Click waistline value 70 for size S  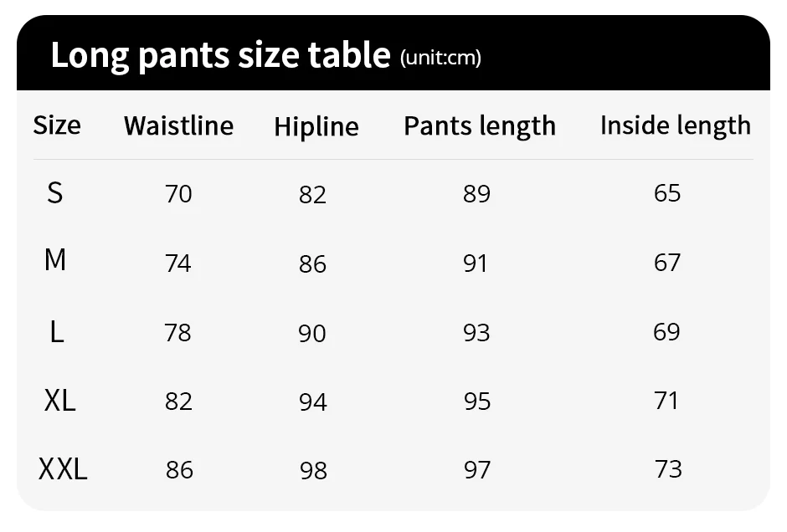coord(178,193)
